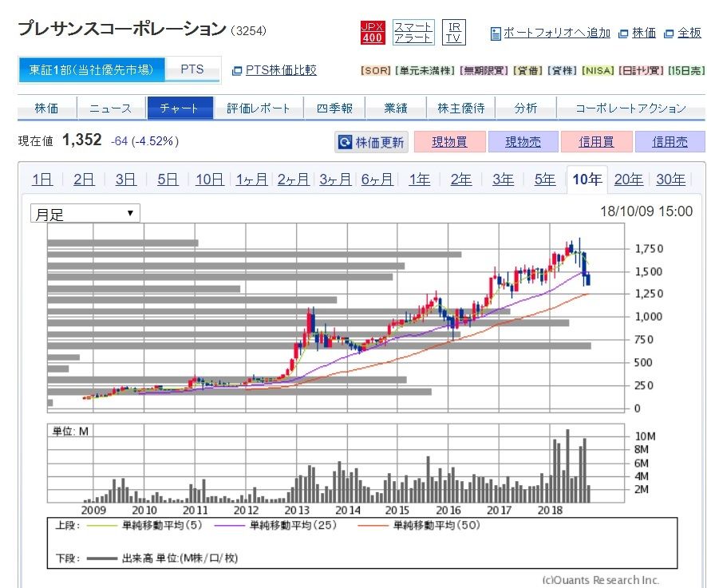707x588 pixels.
Task: Select the 2ヶ月 chart range
Action: [293, 180]
